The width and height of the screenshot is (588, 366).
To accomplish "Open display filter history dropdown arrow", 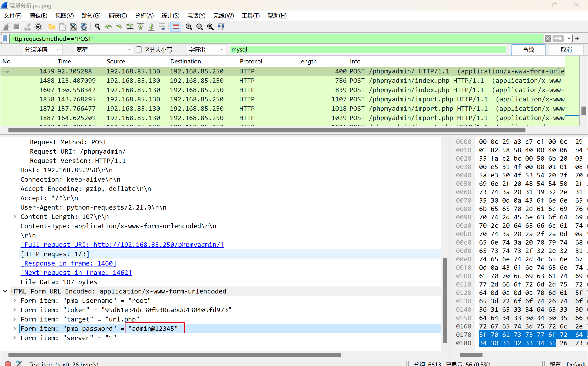I will point(568,38).
